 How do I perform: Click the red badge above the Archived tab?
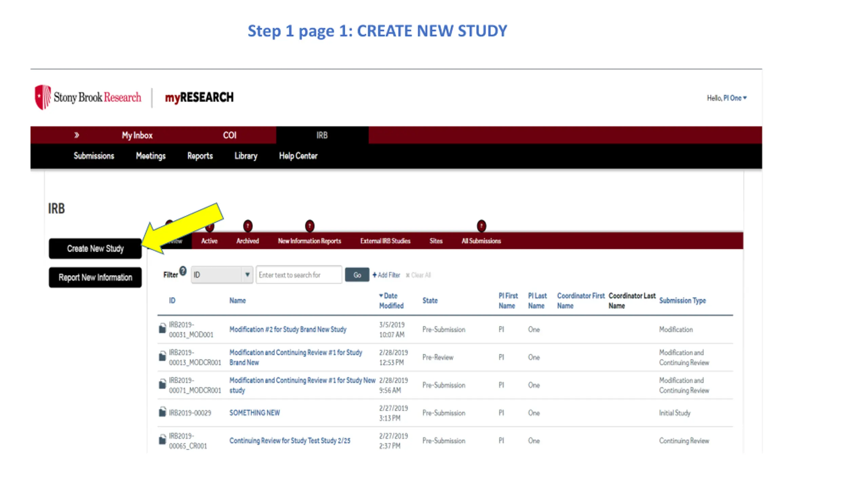click(x=248, y=226)
